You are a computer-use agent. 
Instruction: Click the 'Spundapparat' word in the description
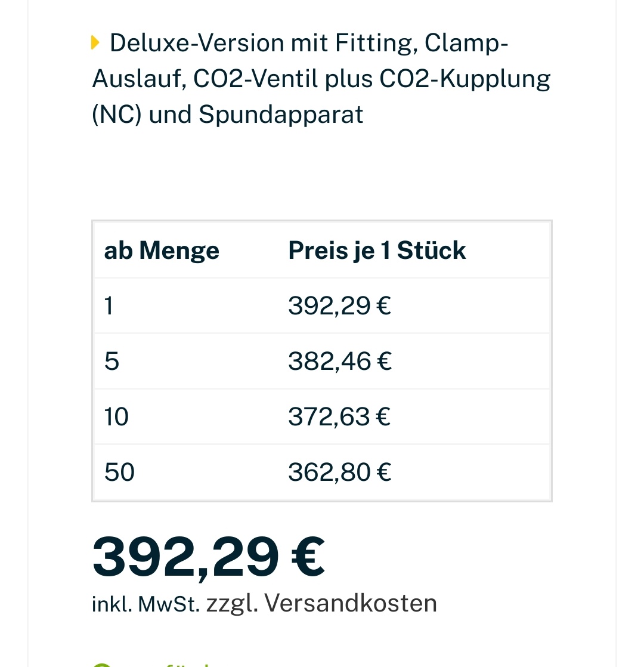pos(281,114)
